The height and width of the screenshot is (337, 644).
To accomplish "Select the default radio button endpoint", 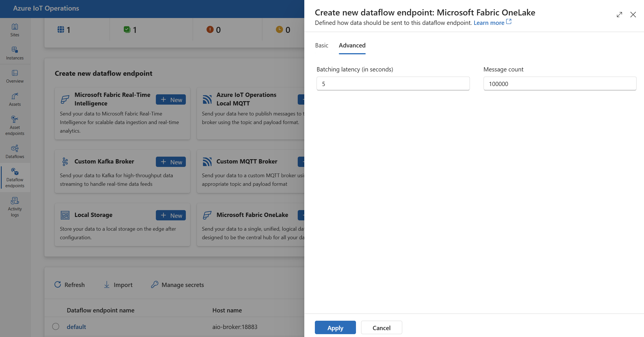I will [55, 326].
